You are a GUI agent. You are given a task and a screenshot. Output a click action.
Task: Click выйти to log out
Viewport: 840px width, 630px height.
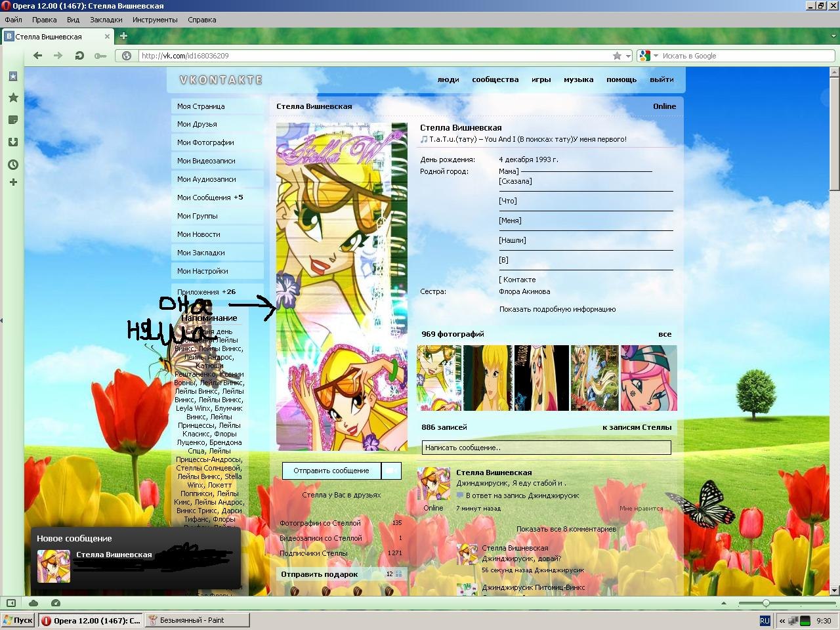pyautogui.click(x=661, y=79)
